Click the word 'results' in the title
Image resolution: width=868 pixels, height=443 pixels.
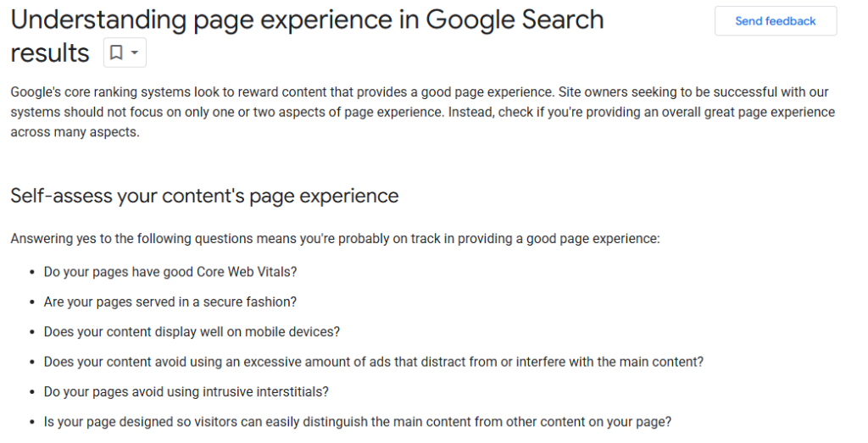[50, 53]
